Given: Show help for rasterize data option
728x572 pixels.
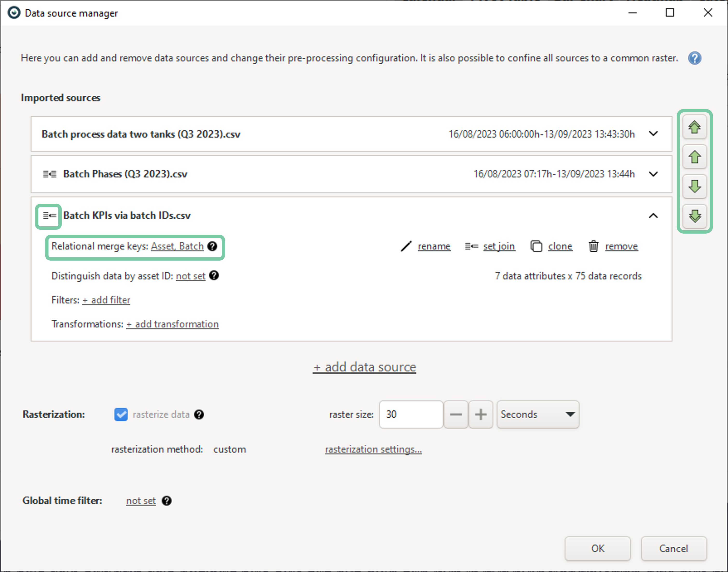Looking at the screenshot, I should coord(199,415).
